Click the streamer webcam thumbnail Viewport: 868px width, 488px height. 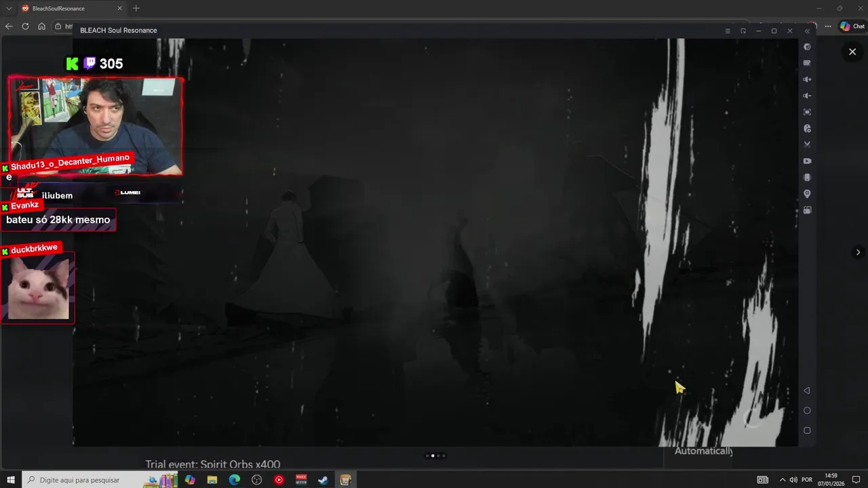[96, 126]
